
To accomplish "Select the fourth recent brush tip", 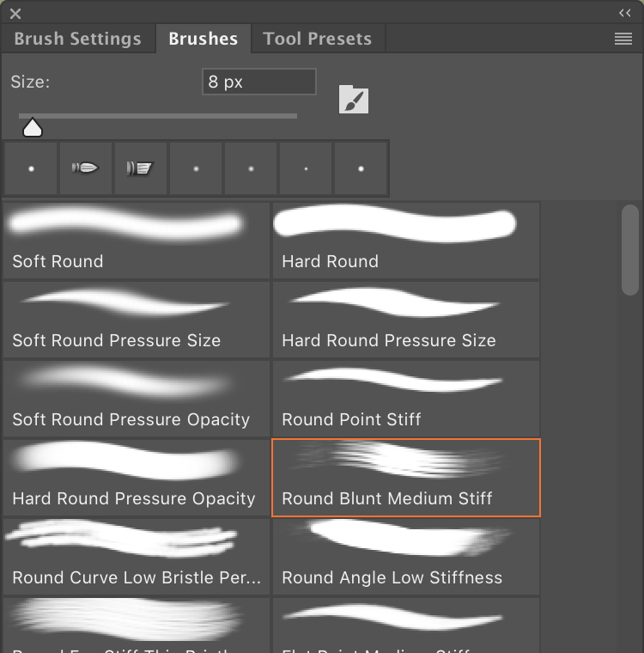I will point(196,168).
